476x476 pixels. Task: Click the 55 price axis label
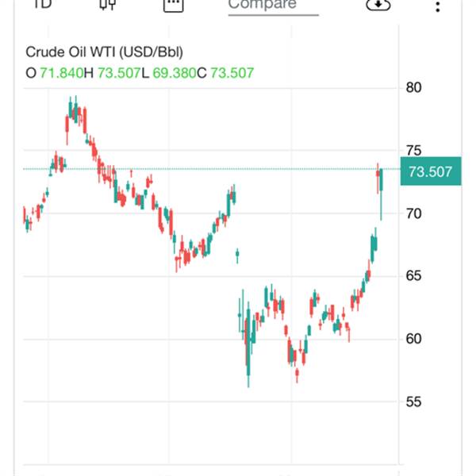click(414, 402)
